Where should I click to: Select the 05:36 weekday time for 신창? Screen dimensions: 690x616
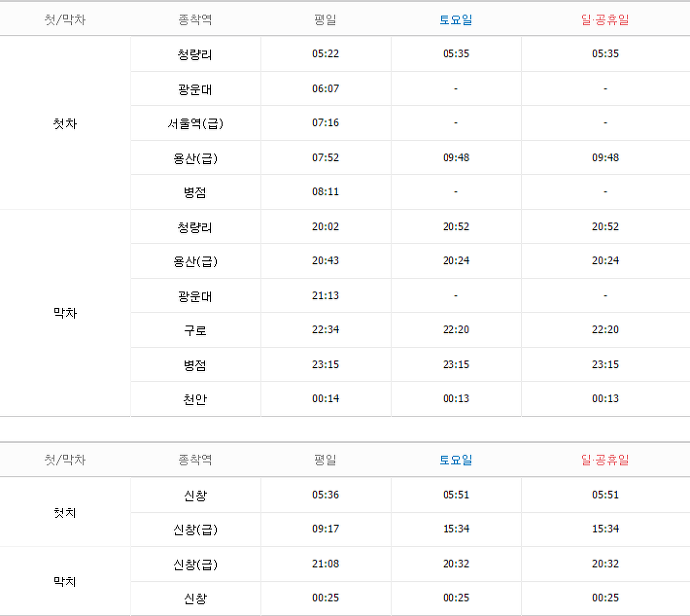tap(325, 495)
